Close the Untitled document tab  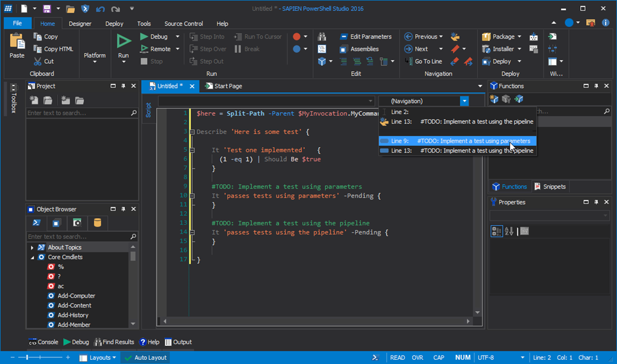pos(192,86)
